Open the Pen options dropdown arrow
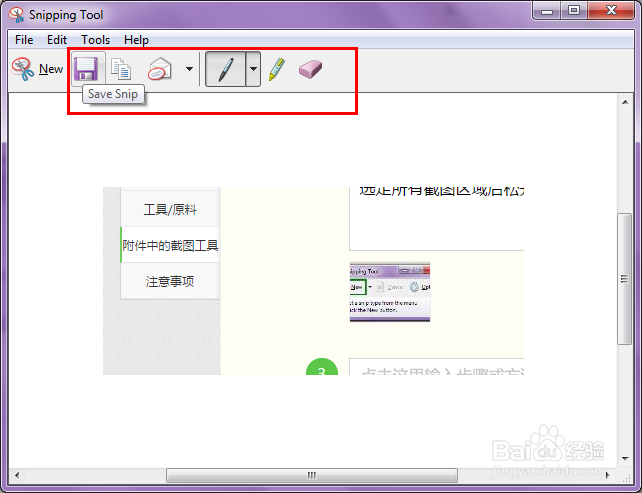 coord(253,69)
